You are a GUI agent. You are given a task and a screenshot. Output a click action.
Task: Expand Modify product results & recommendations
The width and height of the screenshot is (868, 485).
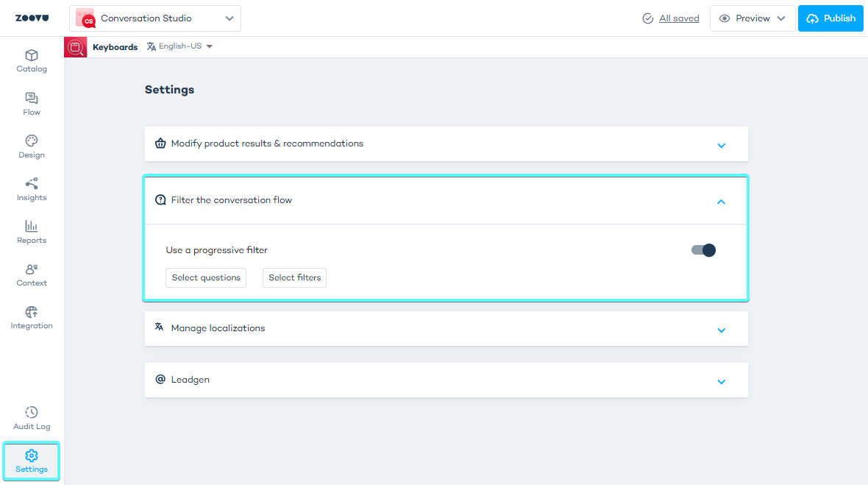pos(721,145)
